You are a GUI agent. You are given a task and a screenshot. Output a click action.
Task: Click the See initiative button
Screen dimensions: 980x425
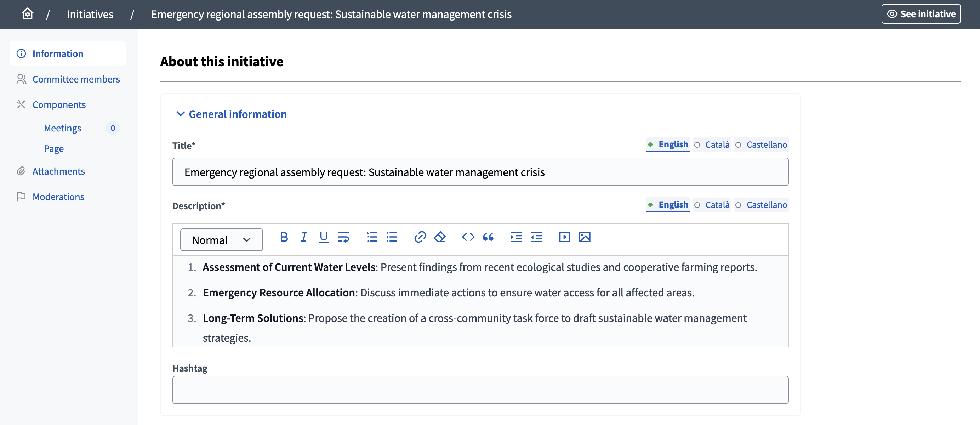tap(921, 14)
